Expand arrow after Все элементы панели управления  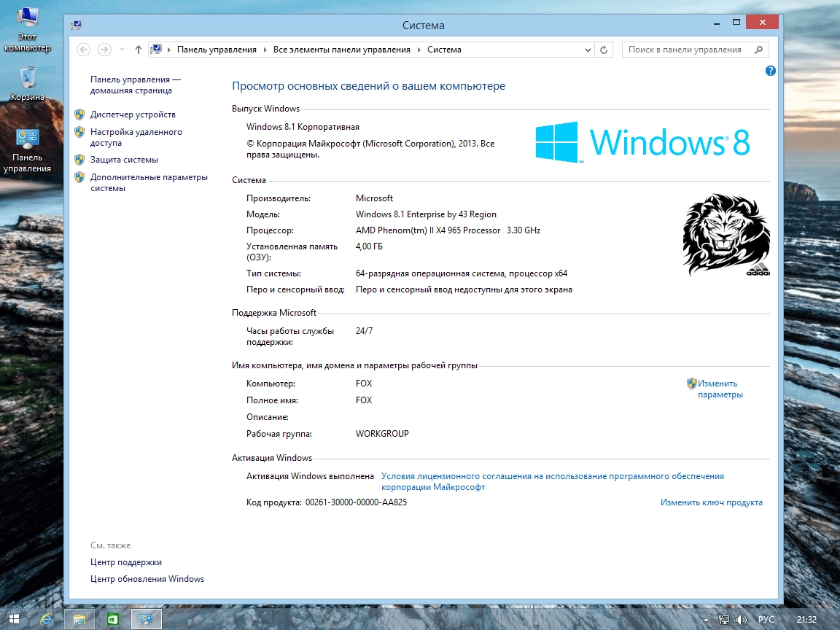tap(419, 50)
